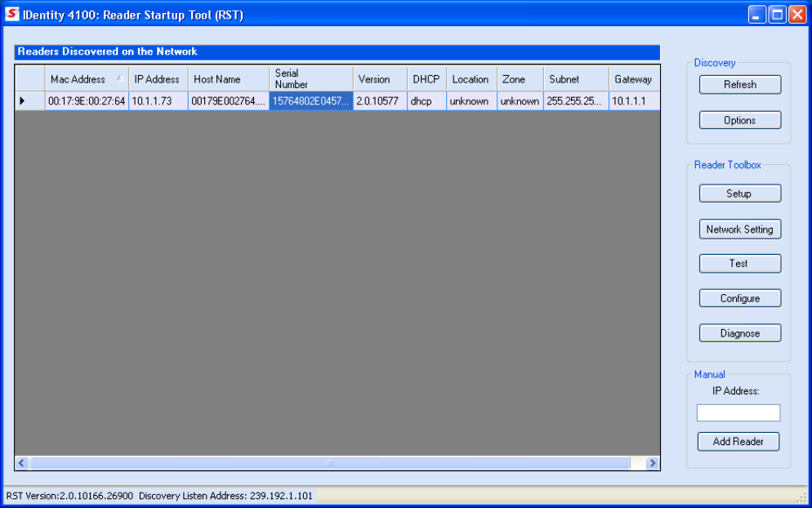Screen dimensions: 812x508
Task: Click the horizontal scrollbar thumb
Action: 330,463
